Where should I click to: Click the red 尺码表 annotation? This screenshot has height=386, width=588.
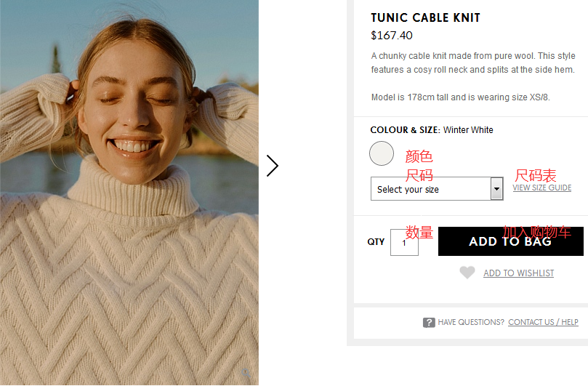[x=536, y=175]
